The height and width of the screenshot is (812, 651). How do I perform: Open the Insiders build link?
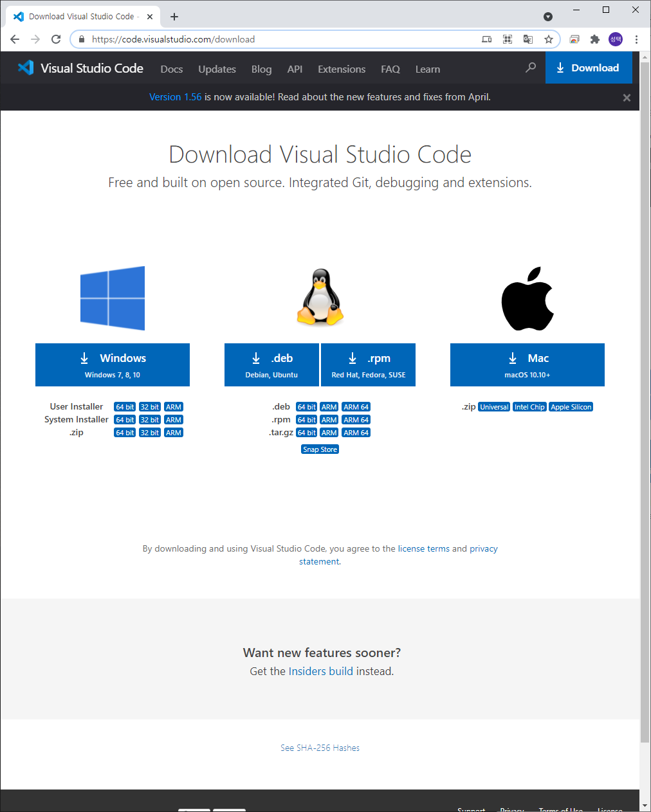point(321,671)
